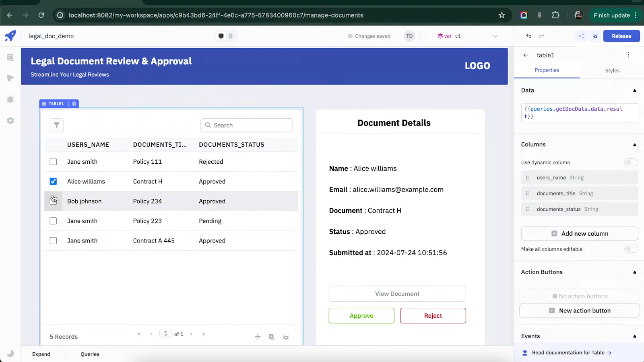Click the undo arrow icon
644x362 pixels.
tap(529, 36)
